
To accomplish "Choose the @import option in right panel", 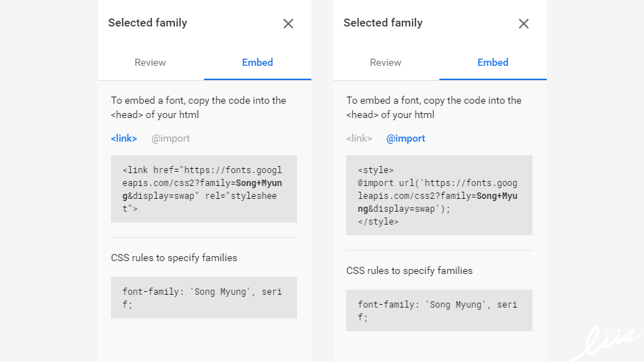I will pos(406,139).
